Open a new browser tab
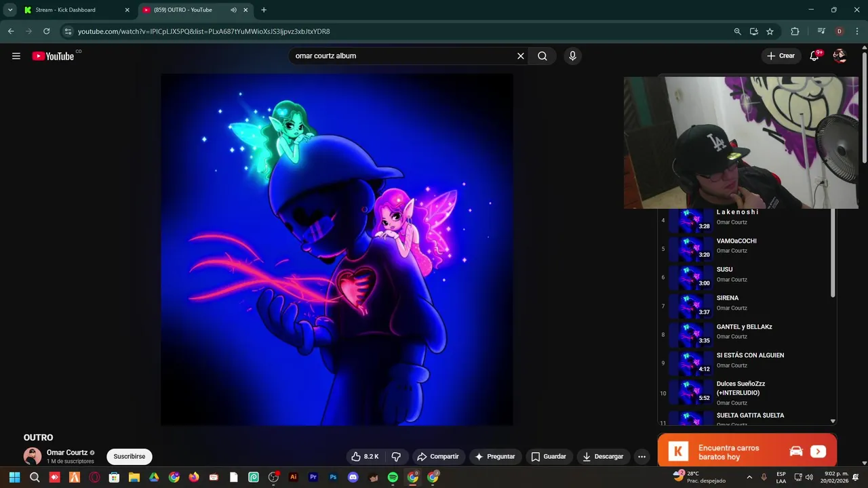 [264, 10]
